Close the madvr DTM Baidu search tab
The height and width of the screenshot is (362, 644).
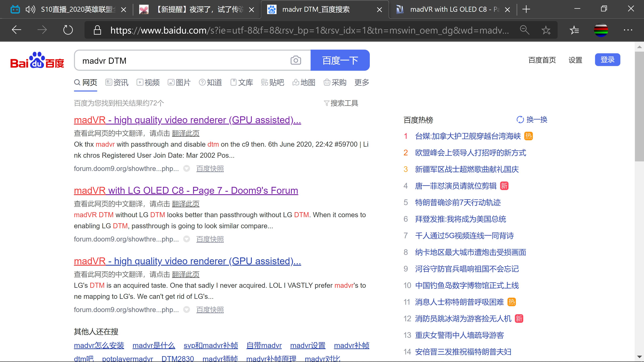380,10
